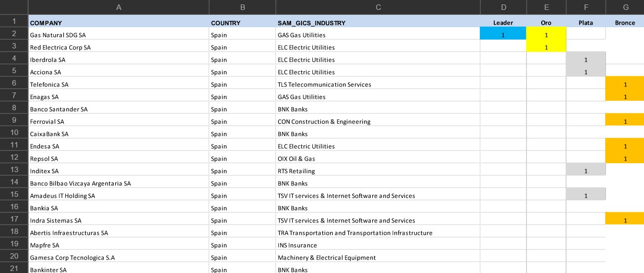Select column C header
The image size is (644, 273).
coord(378,7)
